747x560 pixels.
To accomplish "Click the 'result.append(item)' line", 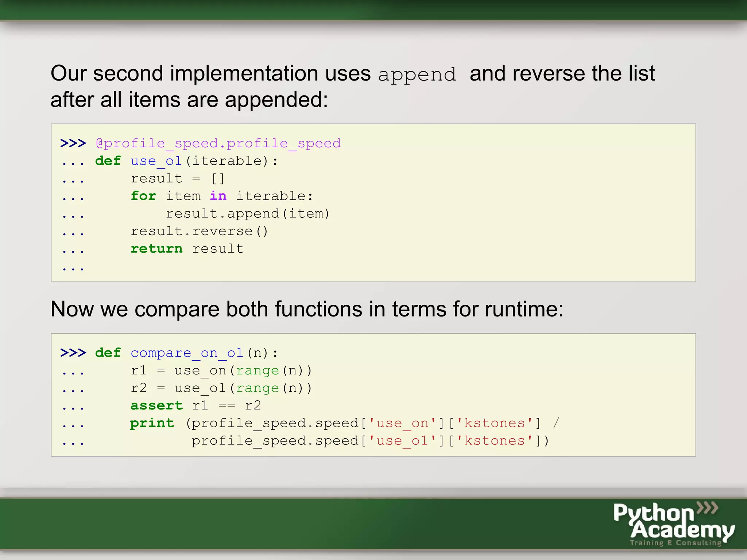I will (x=248, y=214).
